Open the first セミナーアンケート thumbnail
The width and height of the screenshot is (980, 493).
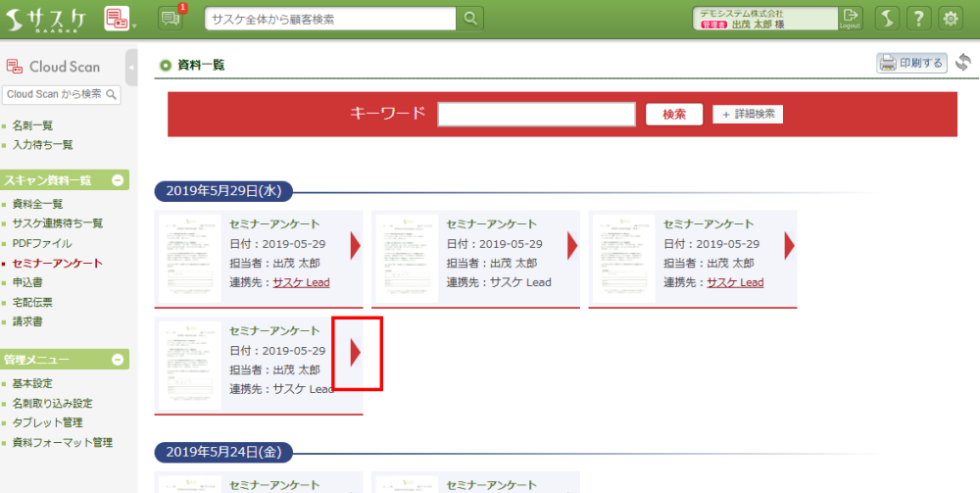click(x=189, y=258)
